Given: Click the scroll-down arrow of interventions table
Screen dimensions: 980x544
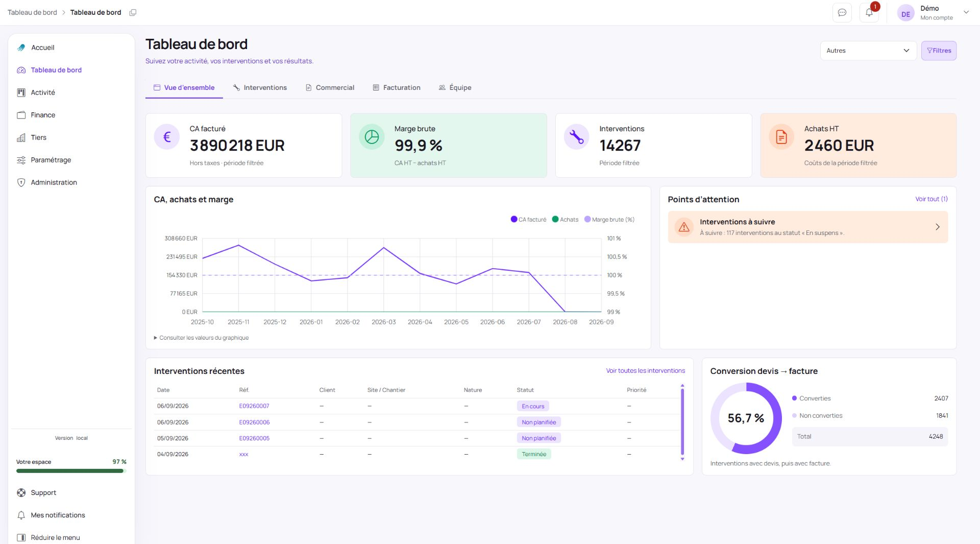Looking at the screenshot, I should click(682, 459).
